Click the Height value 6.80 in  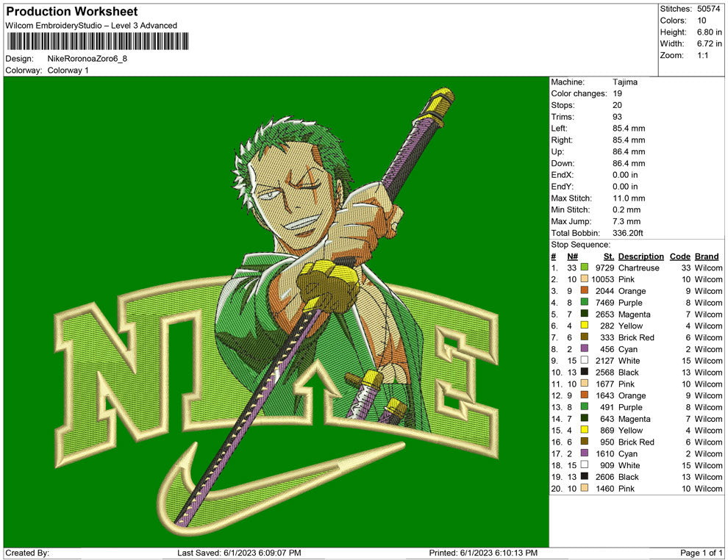[x=709, y=32]
